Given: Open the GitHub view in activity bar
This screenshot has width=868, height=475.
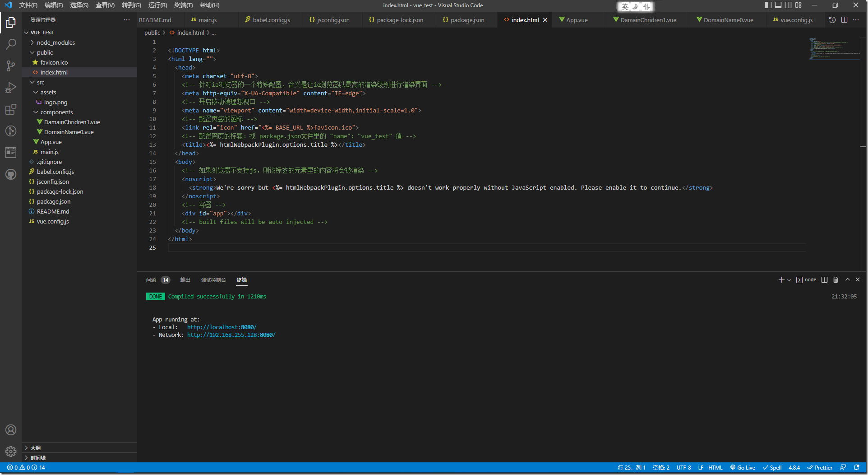Looking at the screenshot, I should coord(11,174).
